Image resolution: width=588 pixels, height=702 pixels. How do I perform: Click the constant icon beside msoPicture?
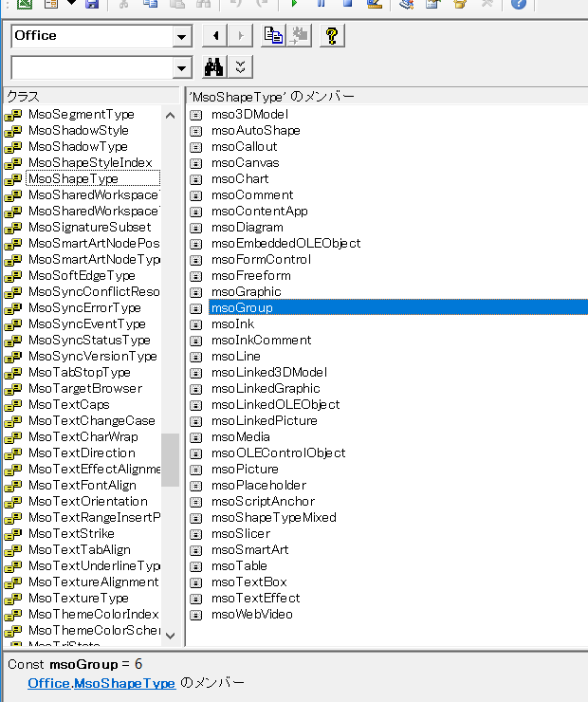coord(196,470)
